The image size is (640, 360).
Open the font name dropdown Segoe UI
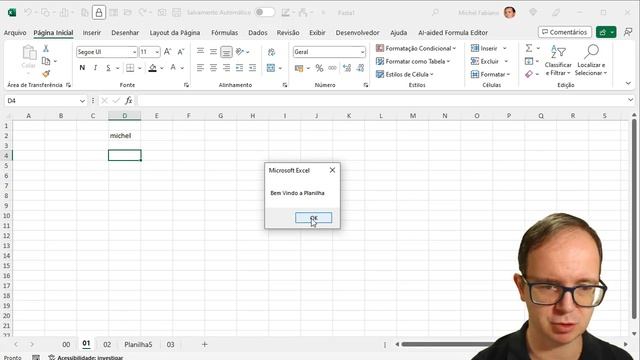pyautogui.click(x=134, y=52)
